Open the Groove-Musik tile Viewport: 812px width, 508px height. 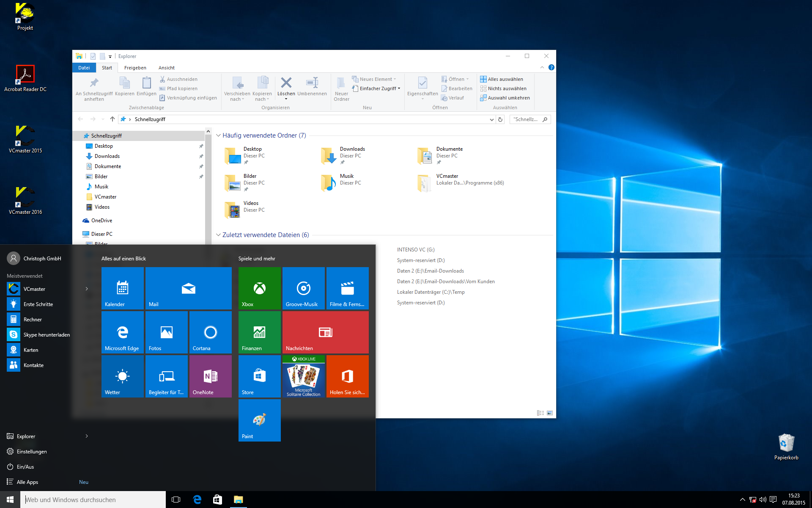tap(304, 288)
